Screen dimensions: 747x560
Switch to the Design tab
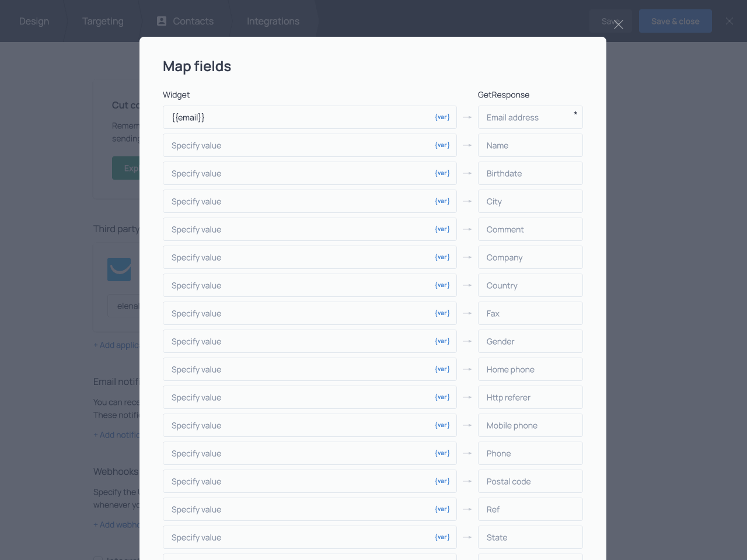(34, 21)
